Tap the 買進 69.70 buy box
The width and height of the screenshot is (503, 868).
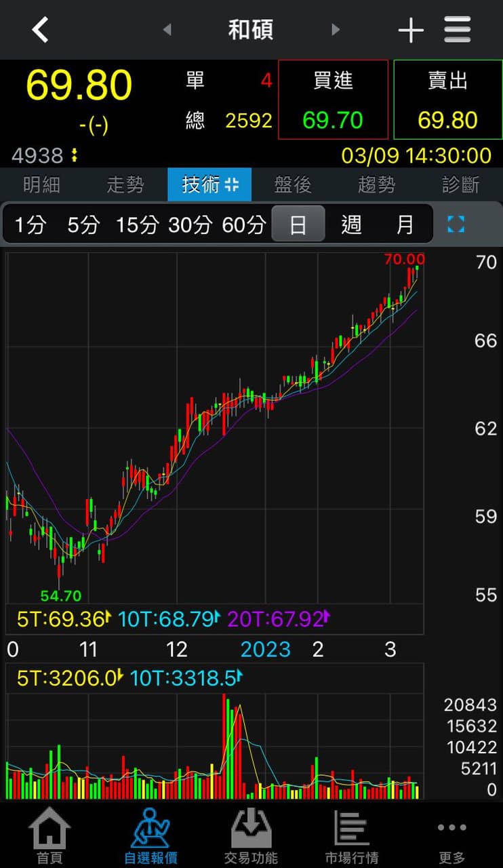pyautogui.click(x=333, y=100)
